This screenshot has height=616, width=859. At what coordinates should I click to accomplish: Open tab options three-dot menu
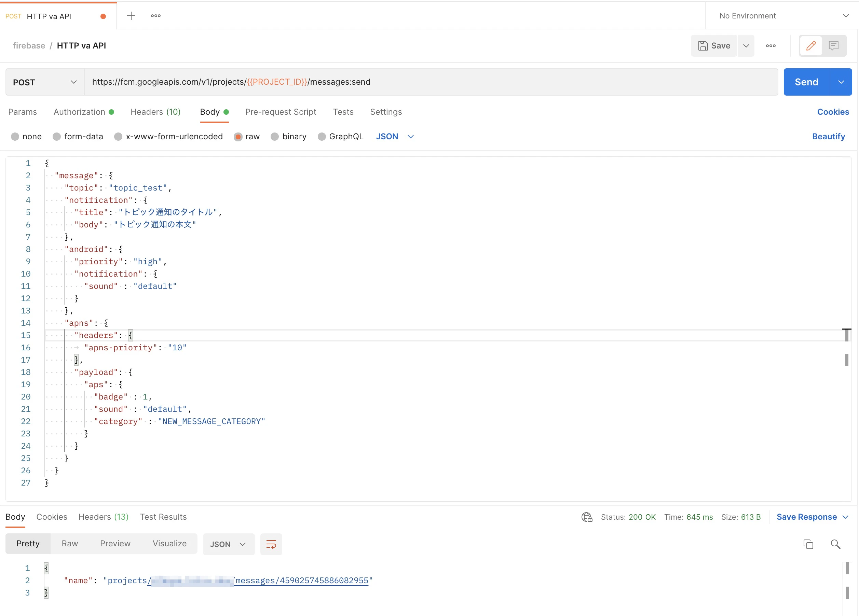pyautogui.click(x=156, y=16)
